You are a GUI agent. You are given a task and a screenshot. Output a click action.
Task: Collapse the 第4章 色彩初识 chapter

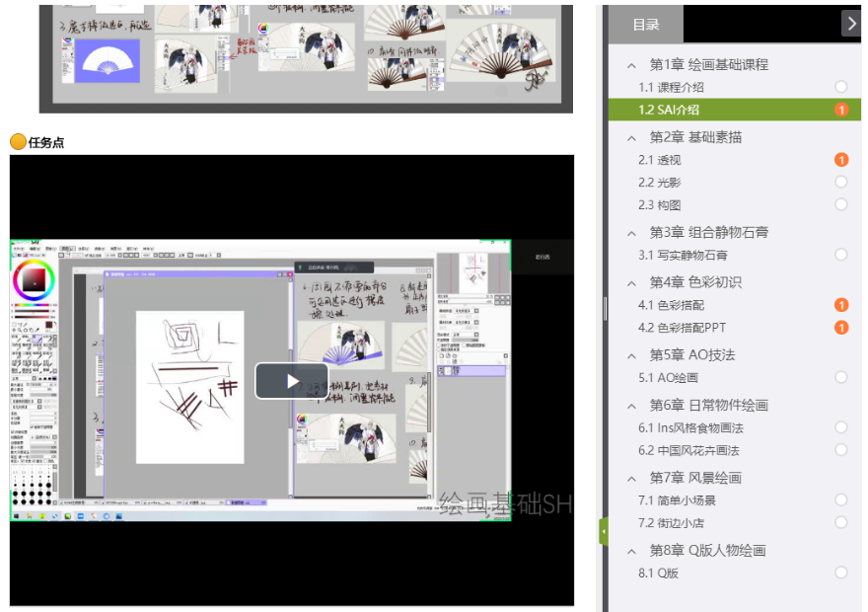tap(631, 282)
